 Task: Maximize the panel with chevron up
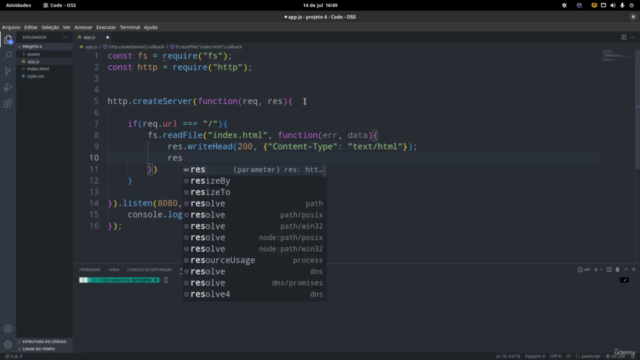coord(626,269)
